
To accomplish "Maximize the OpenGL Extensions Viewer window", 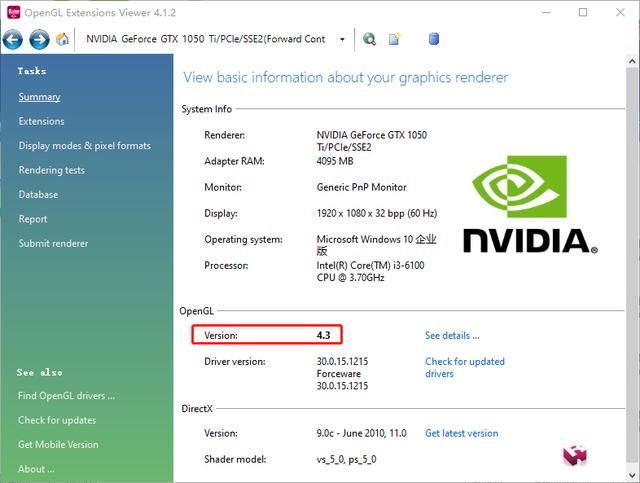I will tap(583, 12).
